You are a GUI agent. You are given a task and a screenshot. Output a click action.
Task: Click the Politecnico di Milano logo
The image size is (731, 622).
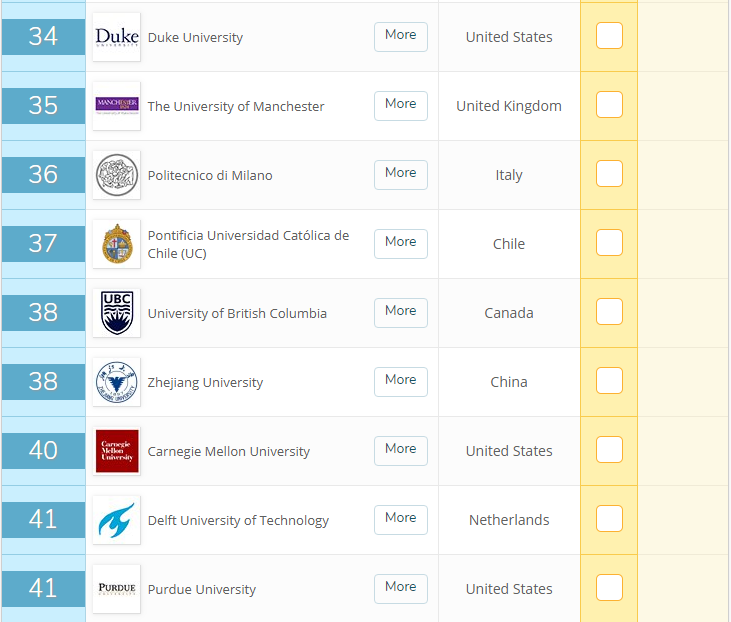[x=117, y=175]
